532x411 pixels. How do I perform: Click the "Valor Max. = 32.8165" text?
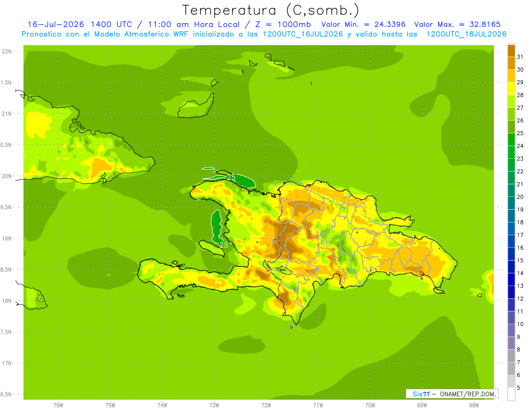[457, 24]
